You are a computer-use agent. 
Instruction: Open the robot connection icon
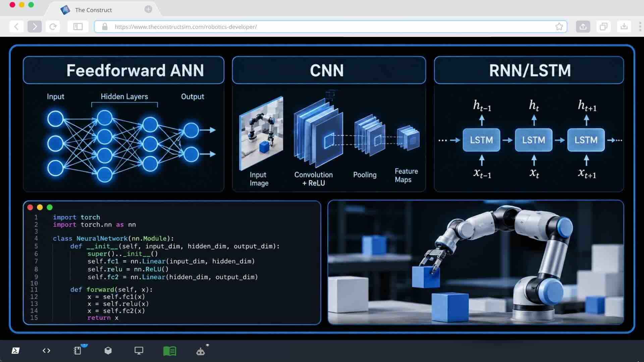click(201, 351)
